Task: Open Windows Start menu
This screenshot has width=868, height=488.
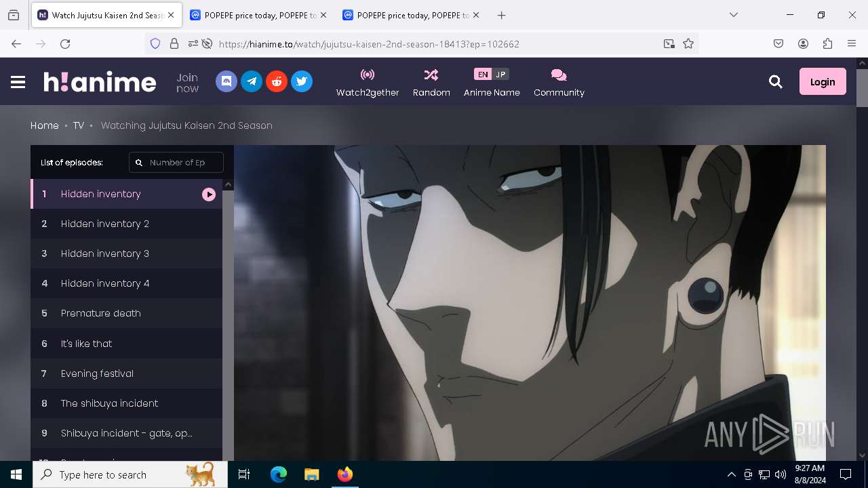Action: [16, 474]
